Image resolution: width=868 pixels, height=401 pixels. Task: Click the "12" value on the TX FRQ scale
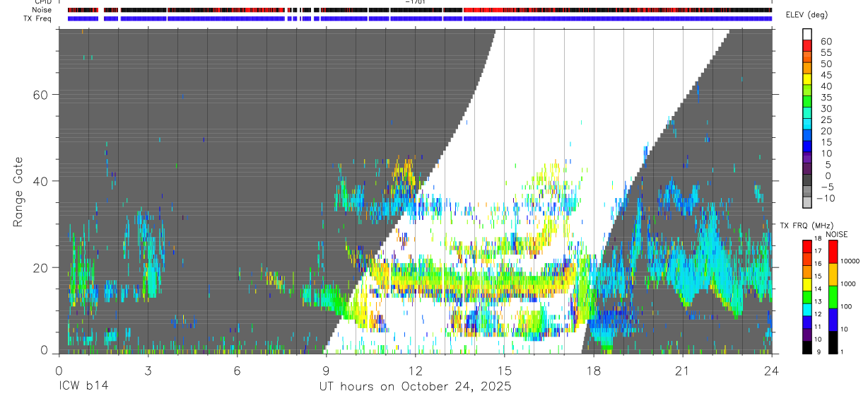[818, 315]
